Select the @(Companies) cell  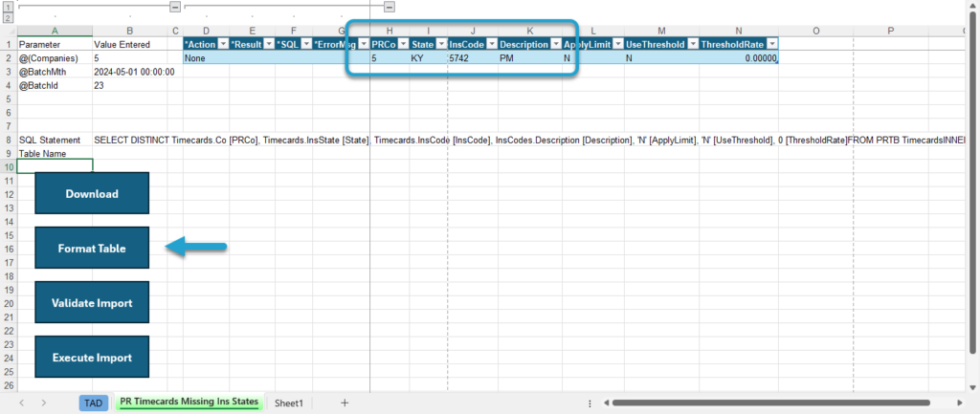pos(55,58)
